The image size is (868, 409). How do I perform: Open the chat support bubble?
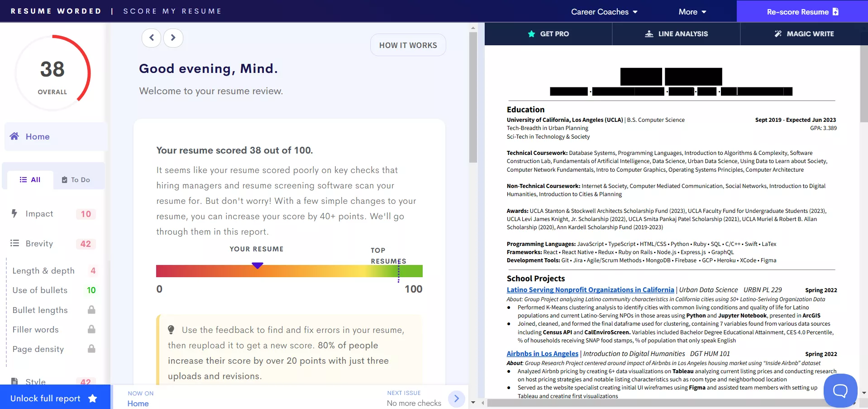tap(840, 390)
